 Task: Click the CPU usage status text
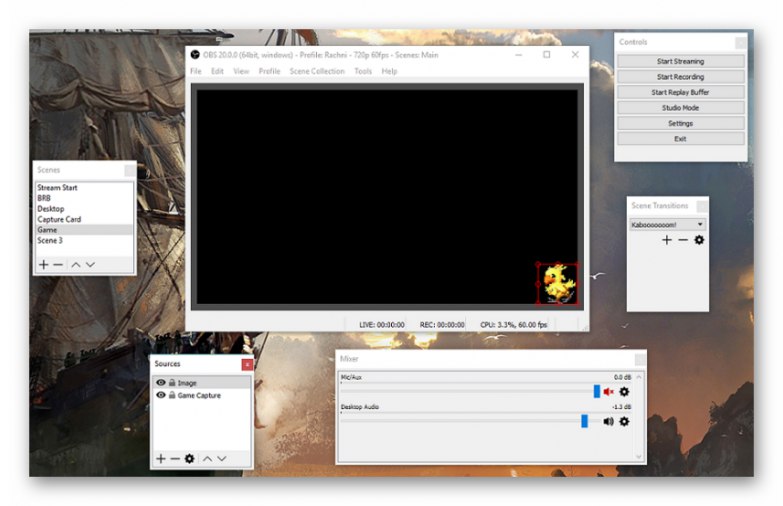point(513,325)
